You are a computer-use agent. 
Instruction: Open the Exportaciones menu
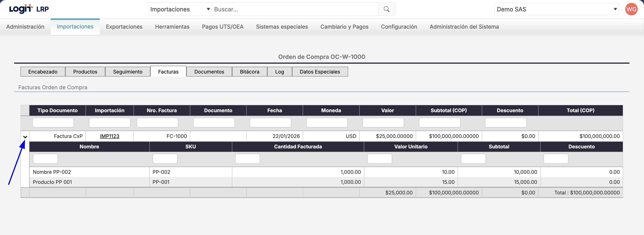point(124,27)
